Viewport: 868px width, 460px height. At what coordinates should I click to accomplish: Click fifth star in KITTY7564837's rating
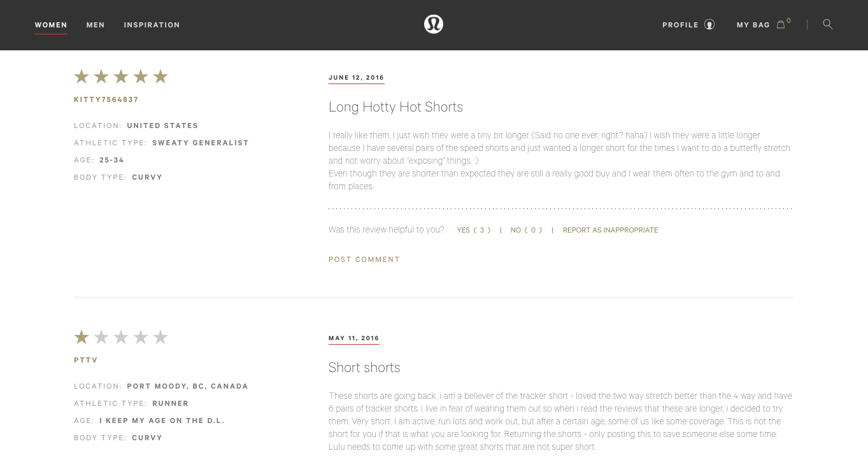point(160,76)
